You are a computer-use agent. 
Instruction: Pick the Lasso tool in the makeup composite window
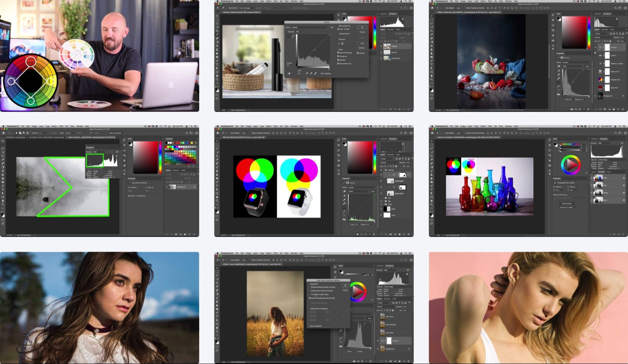(x=217, y=24)
